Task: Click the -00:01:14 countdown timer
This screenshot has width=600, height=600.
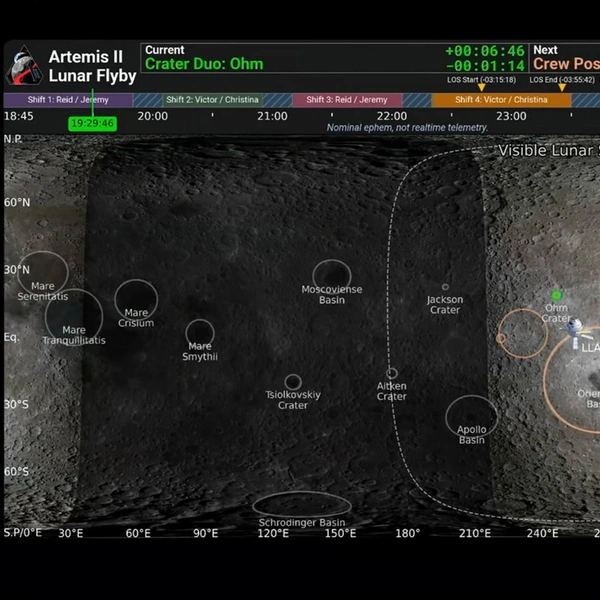Action: point(485,66)
